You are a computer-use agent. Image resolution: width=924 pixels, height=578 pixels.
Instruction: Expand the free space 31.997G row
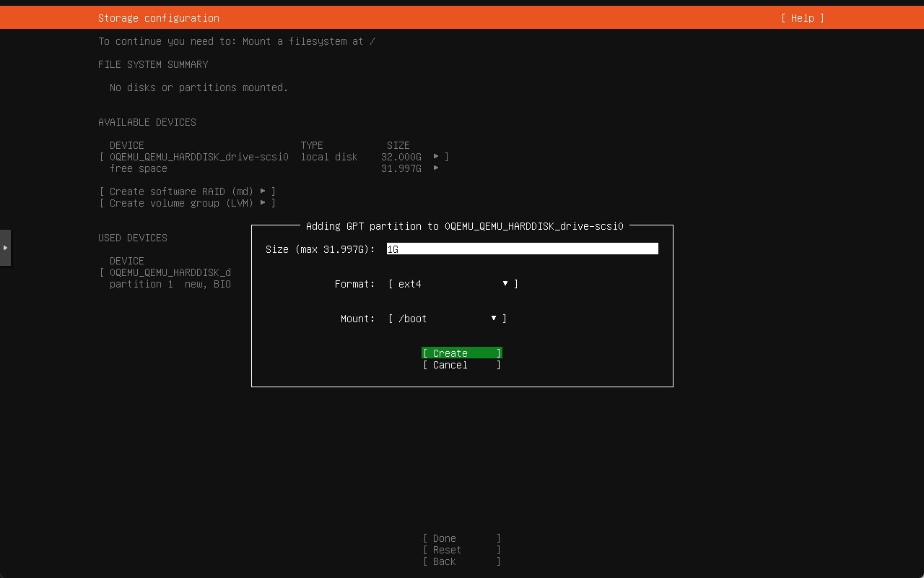coord(274,168)
